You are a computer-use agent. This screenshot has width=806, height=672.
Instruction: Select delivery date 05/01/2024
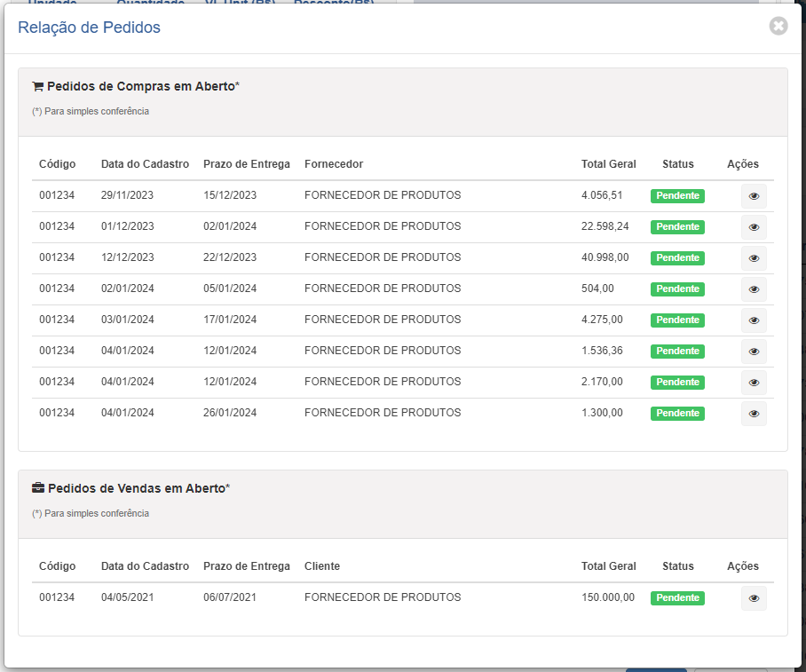click(x=230, y=289)
